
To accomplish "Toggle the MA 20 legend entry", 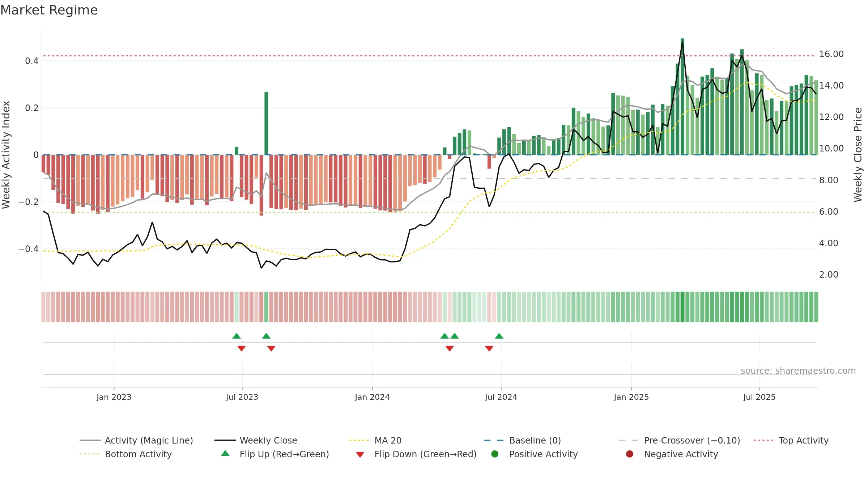I will [x=375, y=440].
